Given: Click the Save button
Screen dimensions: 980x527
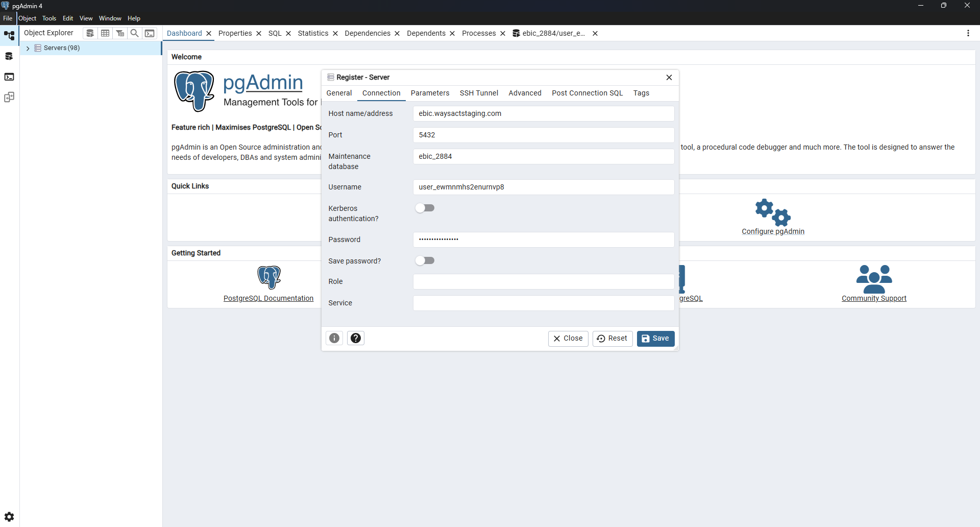Looking at the screenshot, I should pyautogui.click(x=655, y=339).
